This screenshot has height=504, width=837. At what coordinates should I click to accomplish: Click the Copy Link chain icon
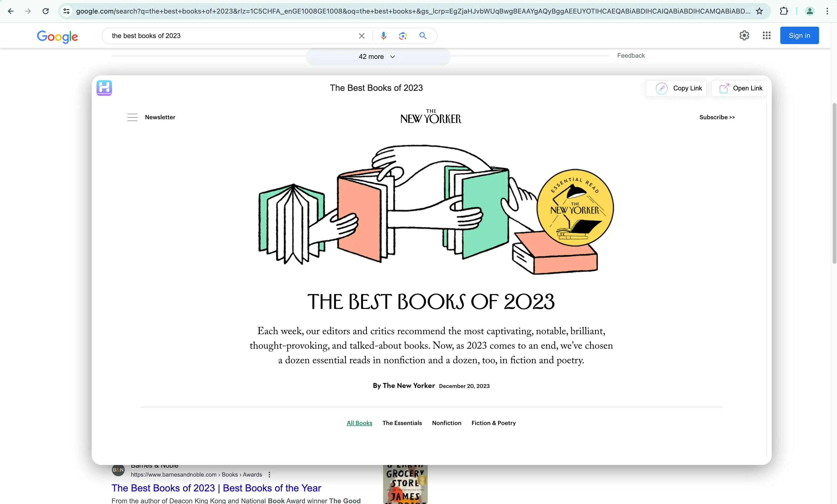[x=661, y=88]
